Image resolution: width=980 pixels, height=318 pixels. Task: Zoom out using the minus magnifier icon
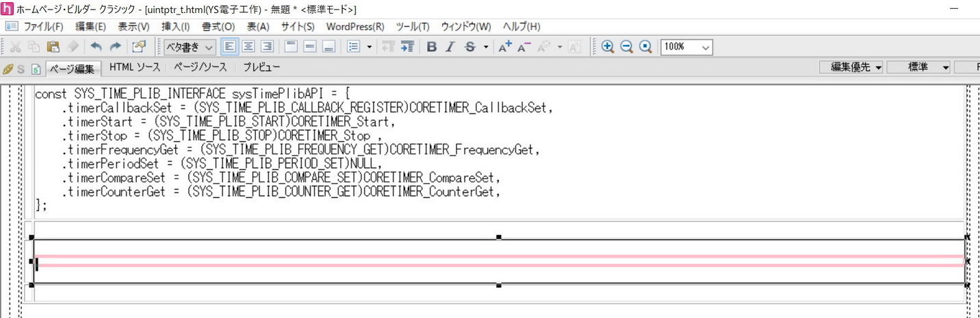pos(626,47)
